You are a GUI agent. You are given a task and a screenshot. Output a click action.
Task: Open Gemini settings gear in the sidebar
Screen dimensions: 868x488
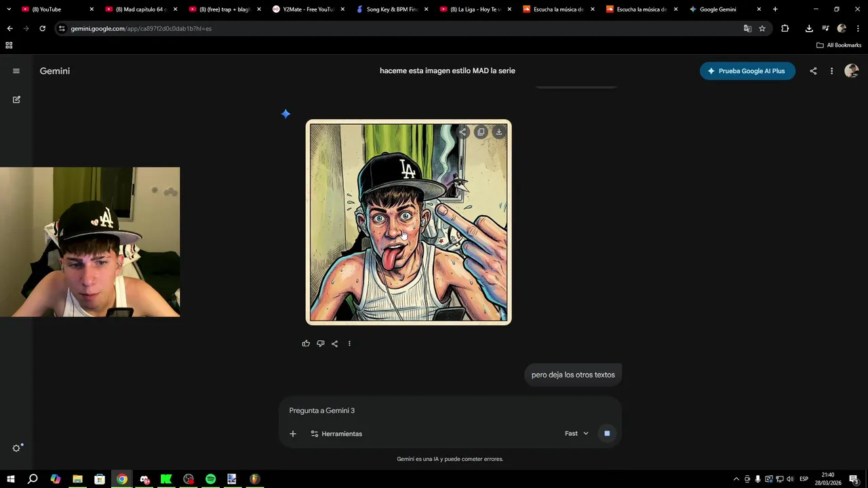17,448
